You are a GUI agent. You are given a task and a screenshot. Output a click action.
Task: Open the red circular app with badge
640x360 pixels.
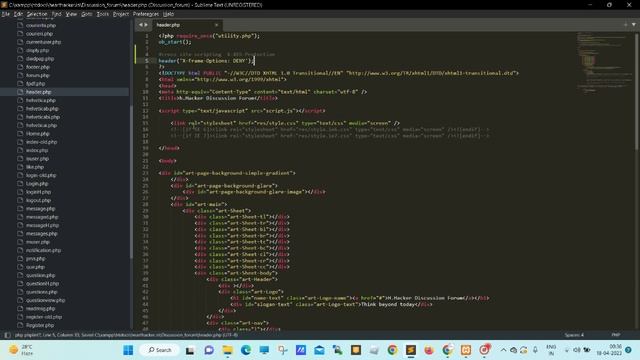point(484,350)
